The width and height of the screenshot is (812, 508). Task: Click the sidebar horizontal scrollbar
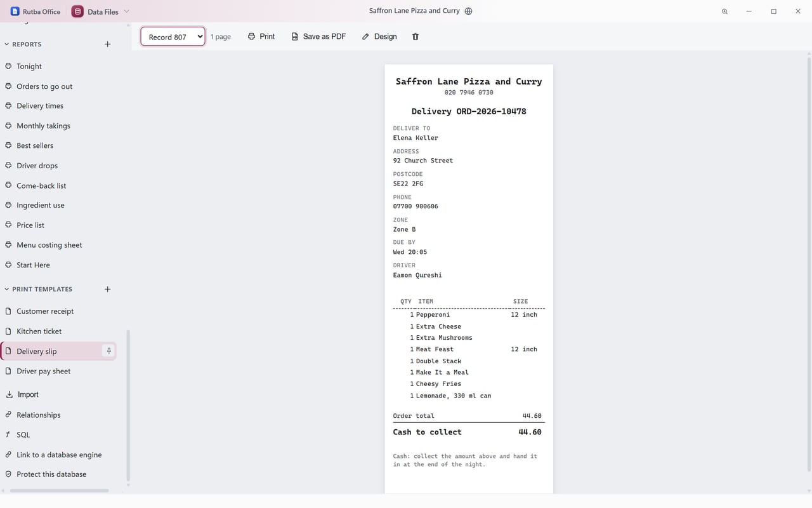click(x=59, y=490)
